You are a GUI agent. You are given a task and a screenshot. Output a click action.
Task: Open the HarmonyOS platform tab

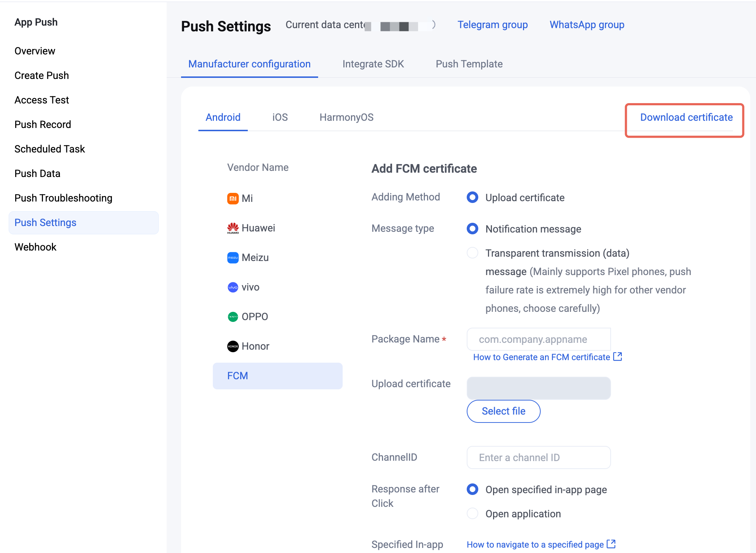tap(346, 117)
